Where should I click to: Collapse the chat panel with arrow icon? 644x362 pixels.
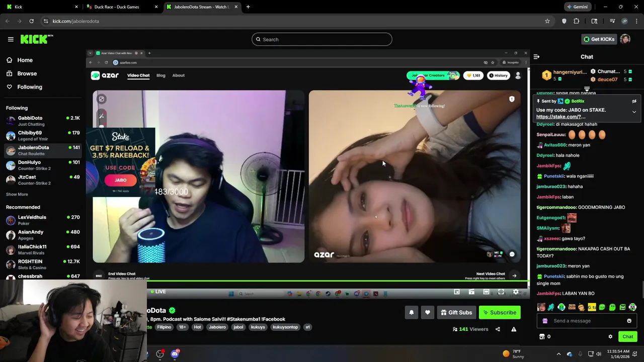[x=536, y=57]
